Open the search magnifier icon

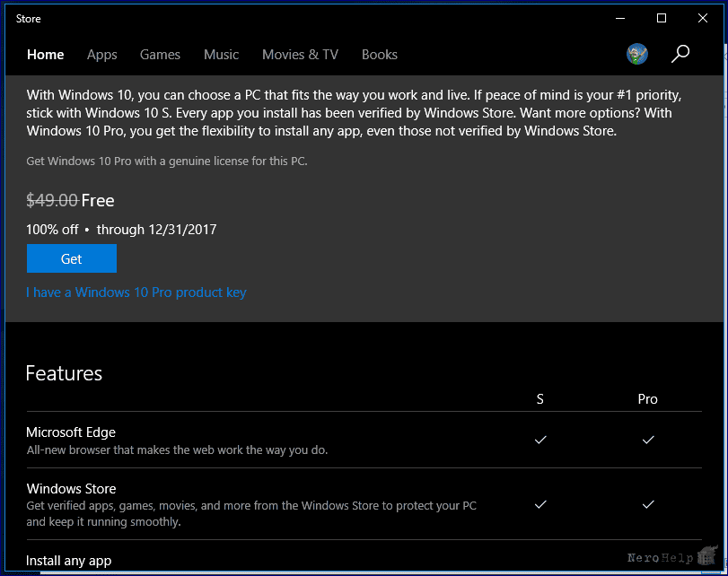point(680,55)
